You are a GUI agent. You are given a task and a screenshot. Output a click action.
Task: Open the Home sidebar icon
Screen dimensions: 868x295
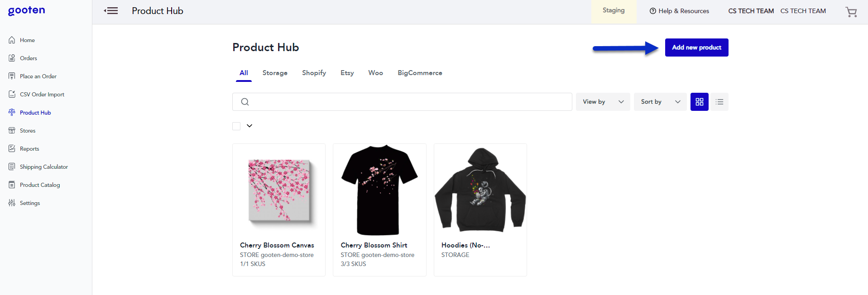pyautogui.click(x=12, y=40)
